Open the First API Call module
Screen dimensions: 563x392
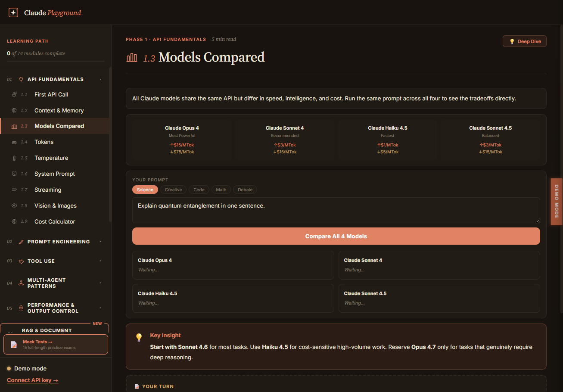(54, 94)
